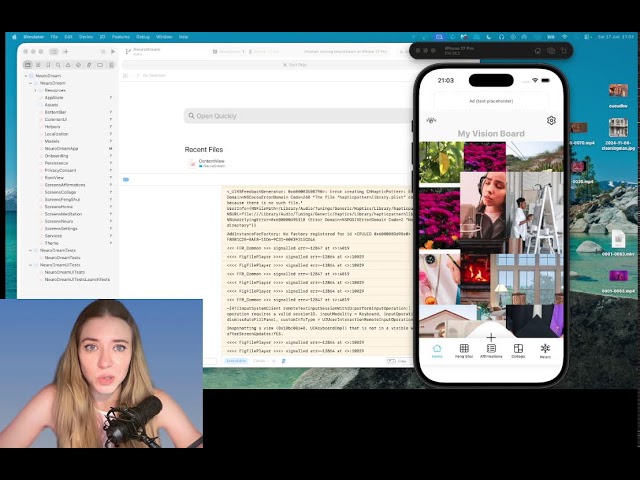Select NeuroDreamUITestsLaunchTests file
The image size is (640, 480).
coord(76,280)
